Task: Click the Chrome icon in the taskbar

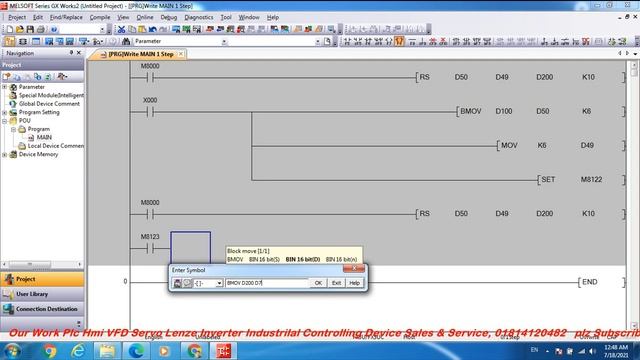Action: pos(49,351)
